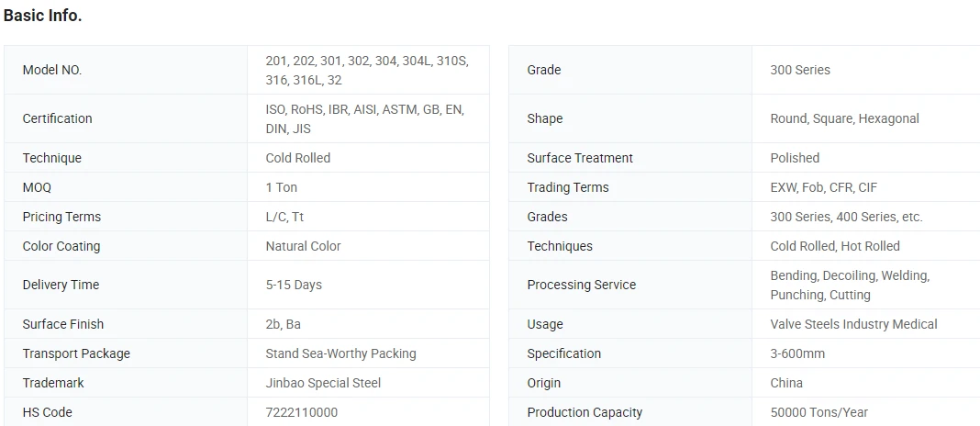Viewport: 980px width, 426px height.
Task: Select the Grade value 300 Series
Action: coord(800,70)
